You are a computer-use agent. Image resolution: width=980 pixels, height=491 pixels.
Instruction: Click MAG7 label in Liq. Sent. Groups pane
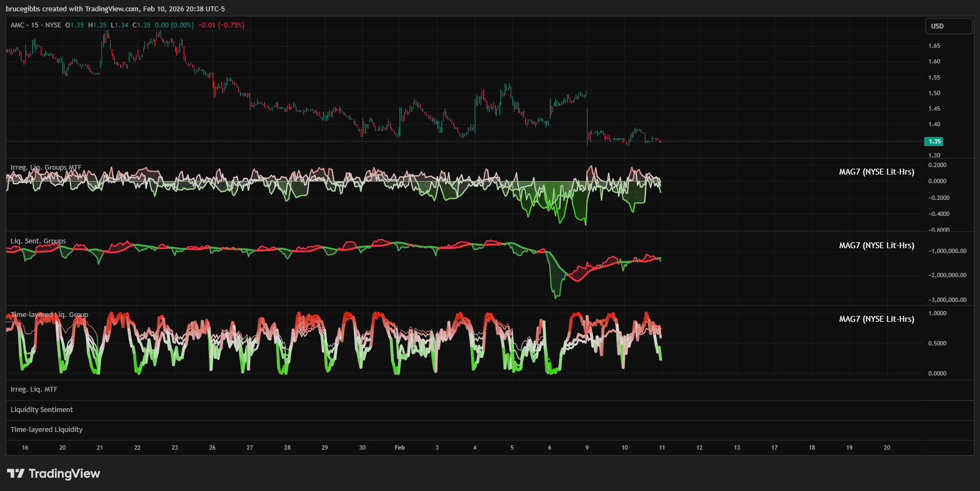(x=876, y=245)
